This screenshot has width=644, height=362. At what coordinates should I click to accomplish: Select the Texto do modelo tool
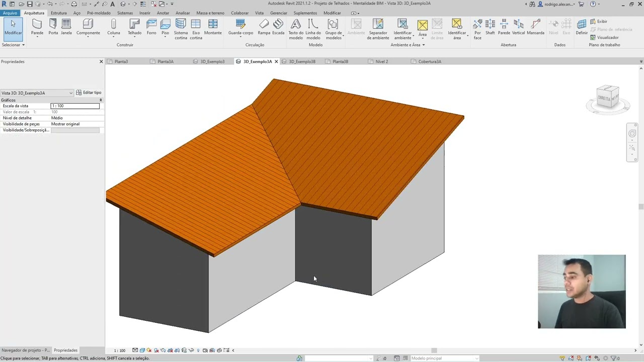(x=296, y=29)
